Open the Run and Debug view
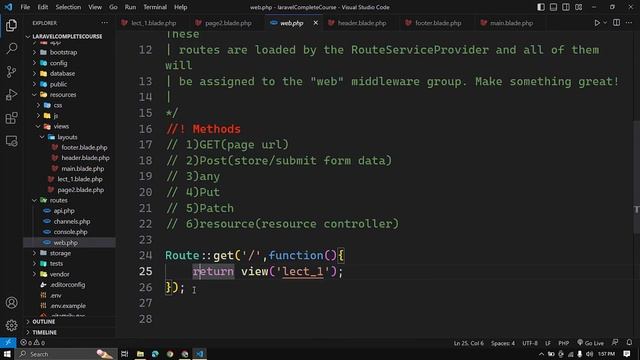This screenshot has width=640, height=360. (x=11, y=95)
